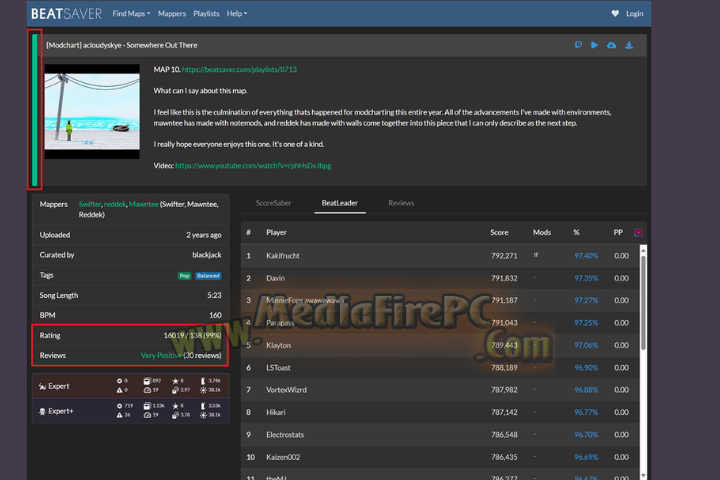
Task: Click the notes count icon in Expert row
Action: pos(147,381)
